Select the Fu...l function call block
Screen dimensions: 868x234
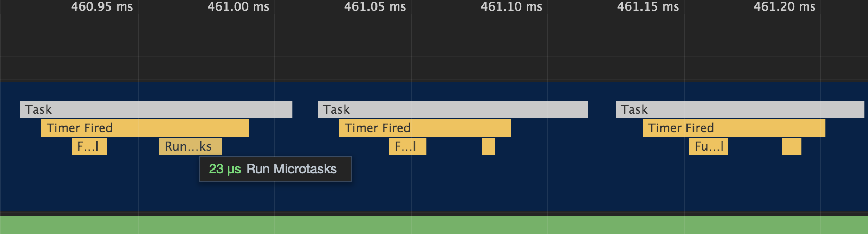coord(708,146)
